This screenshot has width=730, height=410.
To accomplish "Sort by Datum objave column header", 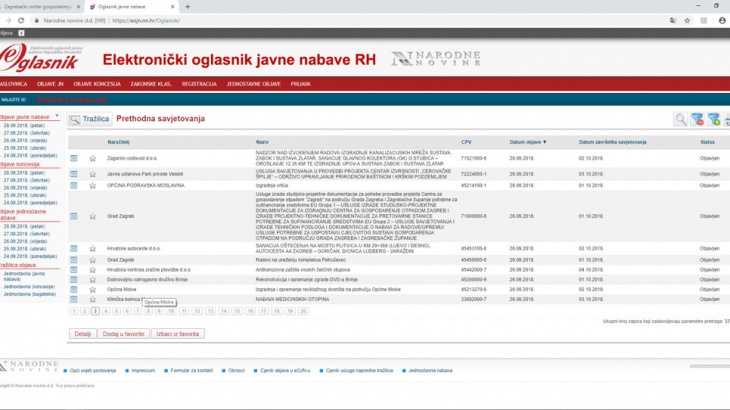I will click(x=527, y=142).
